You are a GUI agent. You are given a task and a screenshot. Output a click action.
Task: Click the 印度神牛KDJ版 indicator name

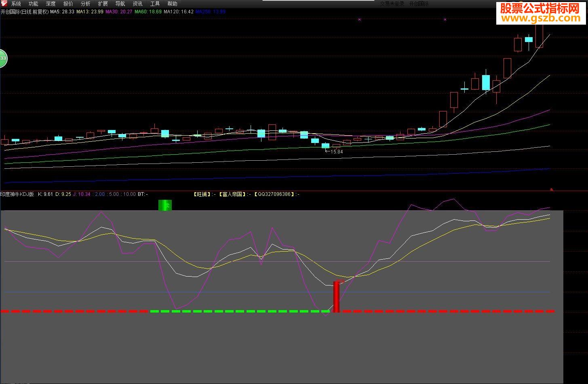click(17, 194)
